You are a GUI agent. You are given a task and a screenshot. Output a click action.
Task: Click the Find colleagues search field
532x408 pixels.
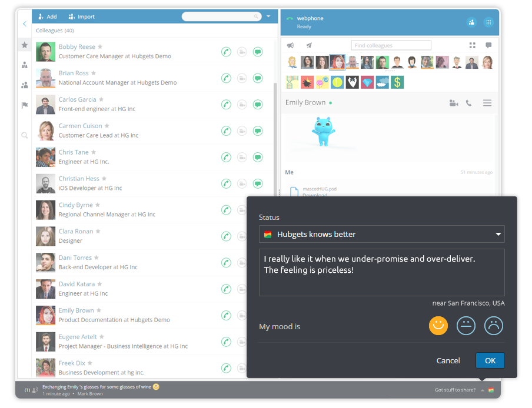tap(391, 45)
